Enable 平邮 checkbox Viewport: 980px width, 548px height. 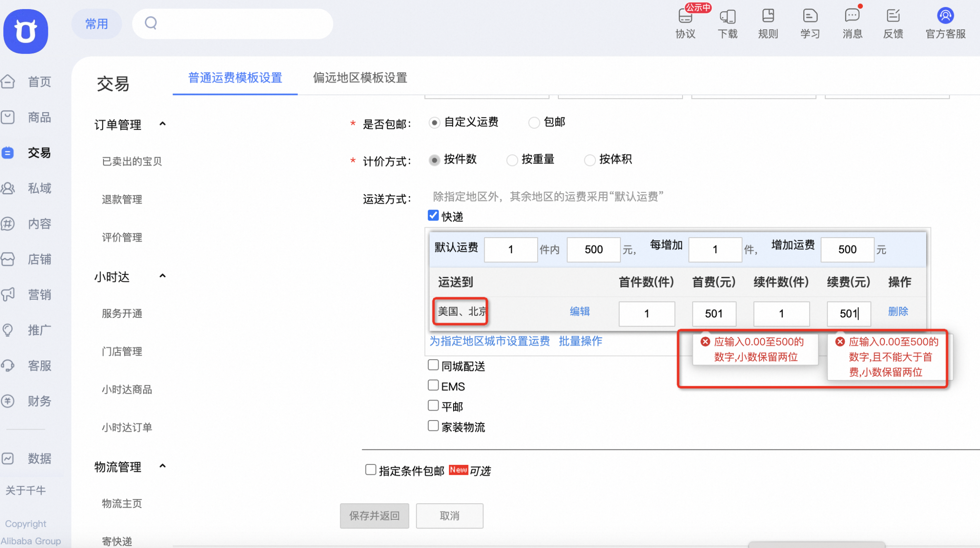[433, 406]
